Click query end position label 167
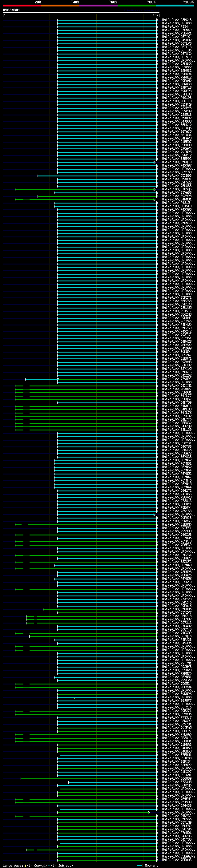This screenshot has height=868, width=197. pos(155,15)
